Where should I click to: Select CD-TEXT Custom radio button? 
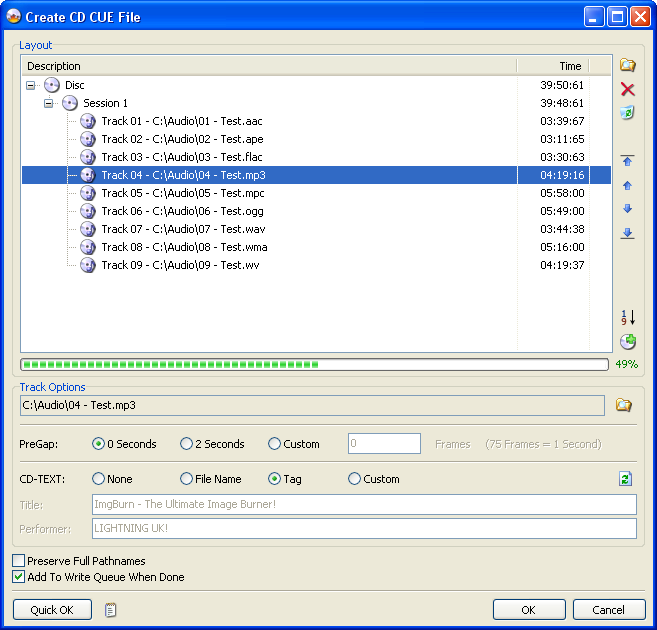[354, 478]
